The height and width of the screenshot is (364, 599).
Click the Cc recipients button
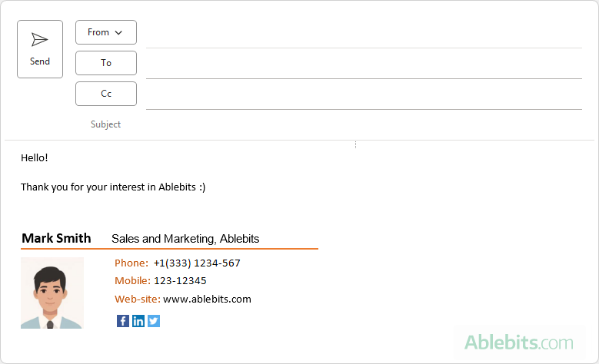tap(106, 94)
